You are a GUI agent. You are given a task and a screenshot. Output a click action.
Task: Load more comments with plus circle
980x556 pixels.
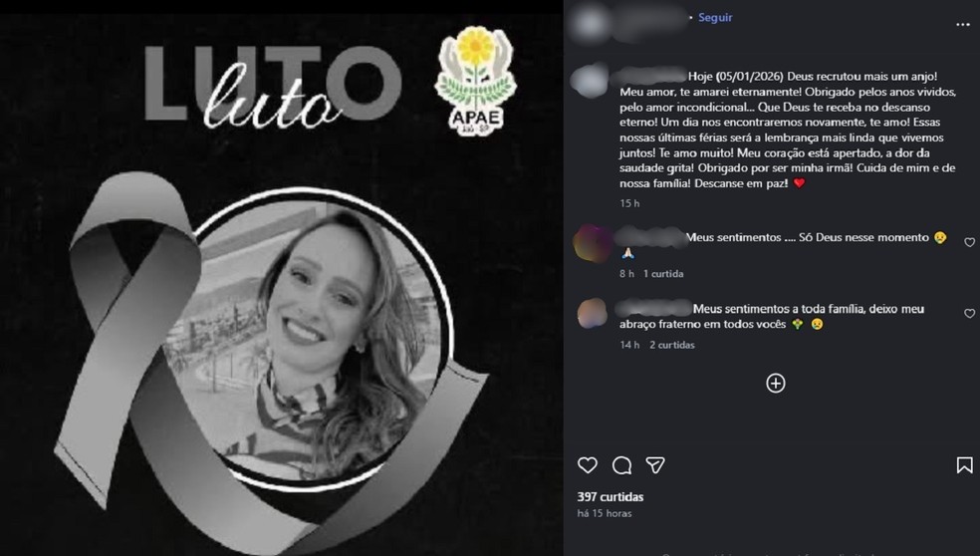(776, 383)
